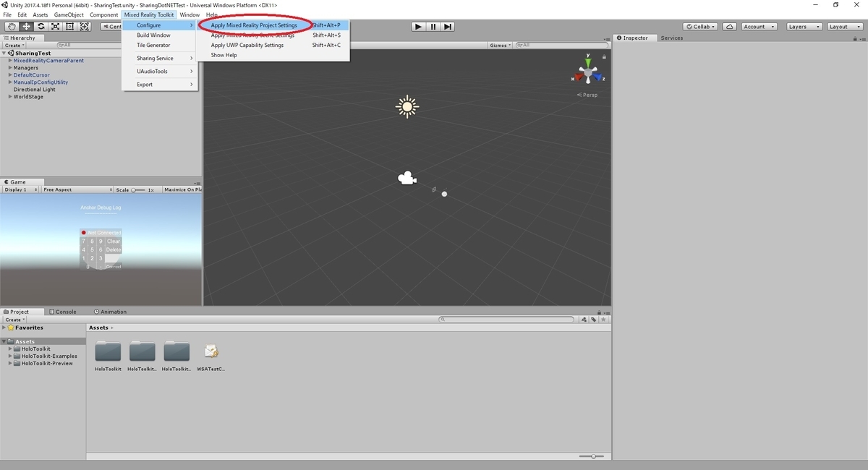Screen dimensions: 868x470
Task: Expand HoloToolkit-Preview folder in Project tree
Action: [11, 364]
